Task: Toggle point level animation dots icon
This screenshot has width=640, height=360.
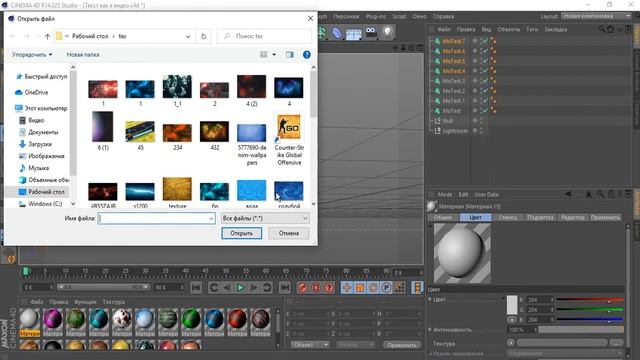Action: pos(400,288)
